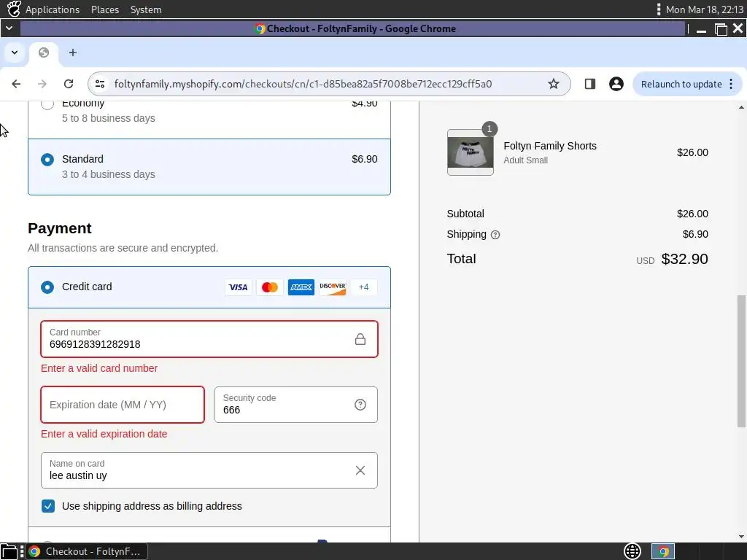Show the +4 more payment methods
747x560 pixels.
point(364,287)
